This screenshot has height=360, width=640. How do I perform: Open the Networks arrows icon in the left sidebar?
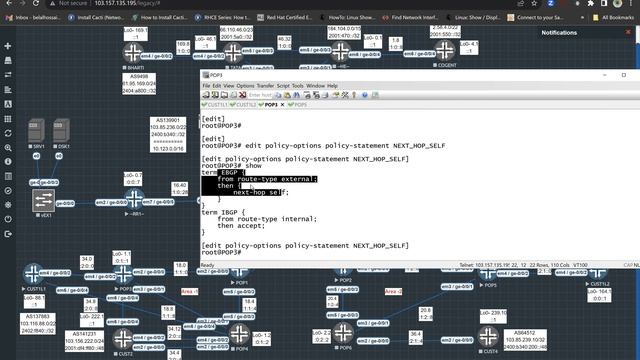click(x=8, y=75)
